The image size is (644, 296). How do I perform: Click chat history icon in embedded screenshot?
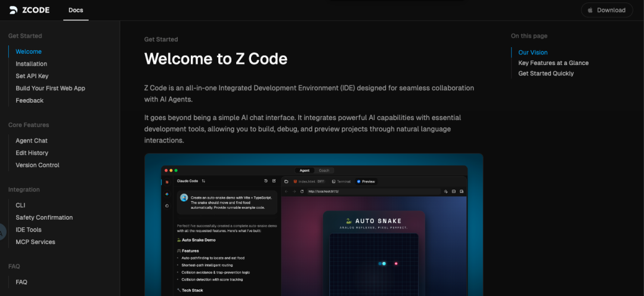[266, 181]
